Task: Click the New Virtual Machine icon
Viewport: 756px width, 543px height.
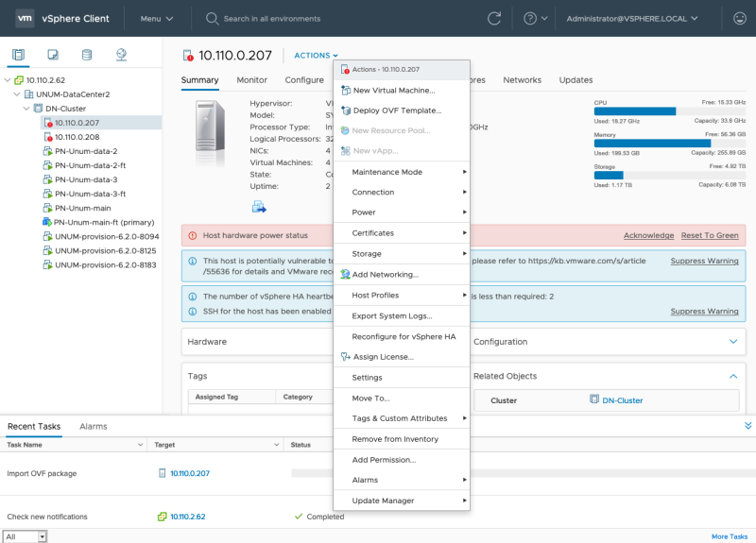Action: 345,90
